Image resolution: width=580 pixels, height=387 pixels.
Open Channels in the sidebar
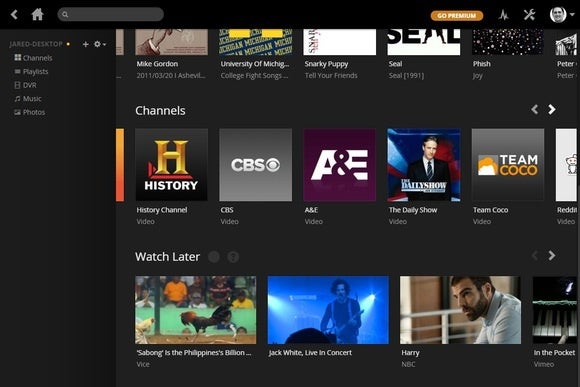click(x=33, y=58)
